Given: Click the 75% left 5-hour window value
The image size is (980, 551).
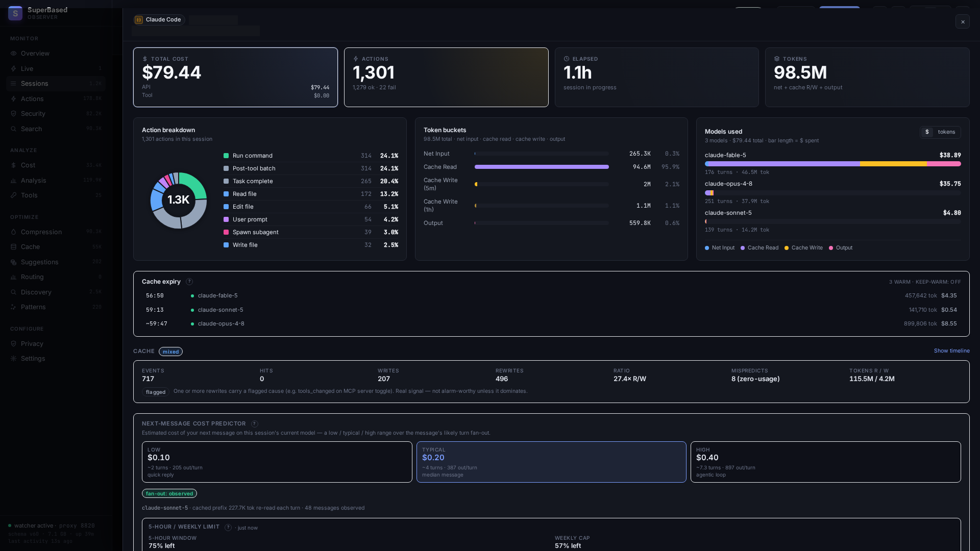Looking at the screenshot, I should pos(162,546).
